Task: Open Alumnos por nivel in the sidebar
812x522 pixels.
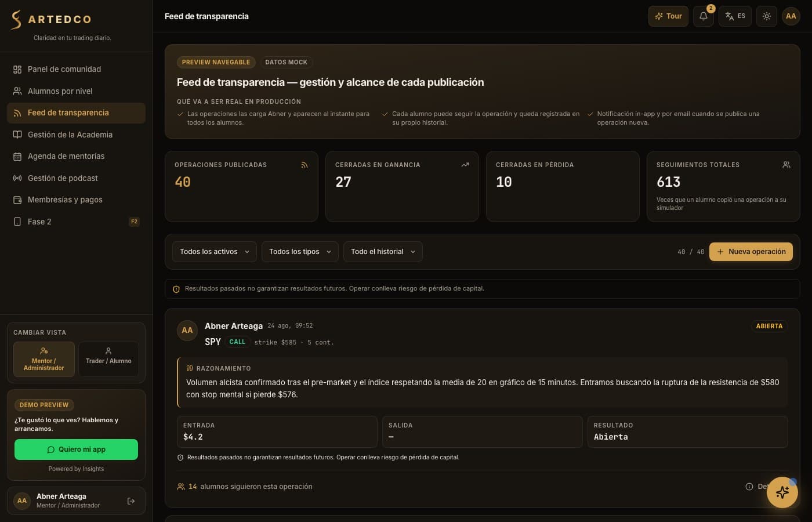Action: pyautogui.click(x=76, y=91)
